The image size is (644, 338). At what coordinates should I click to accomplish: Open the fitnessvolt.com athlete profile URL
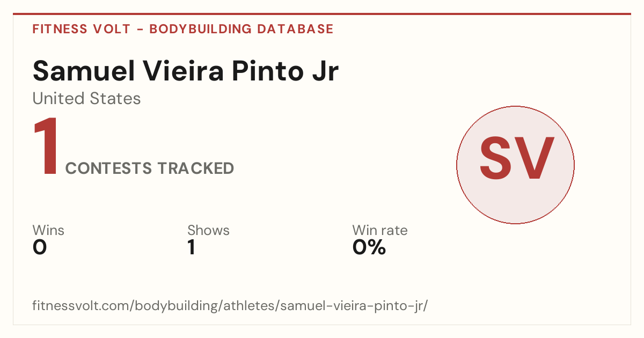(230, 306)
